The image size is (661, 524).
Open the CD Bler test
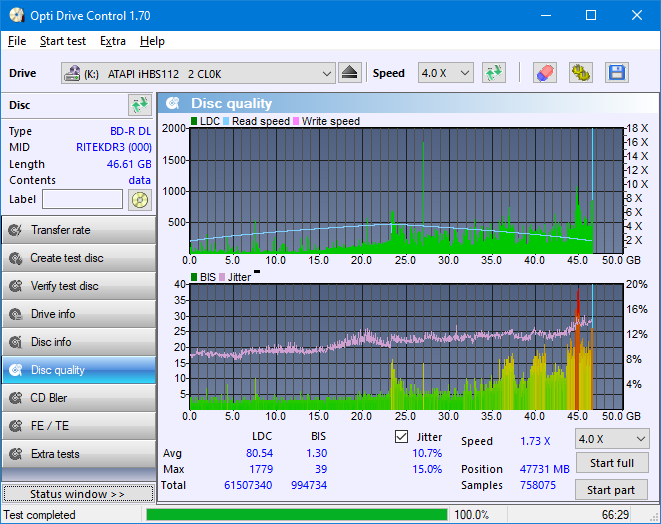tap(79, 398)
